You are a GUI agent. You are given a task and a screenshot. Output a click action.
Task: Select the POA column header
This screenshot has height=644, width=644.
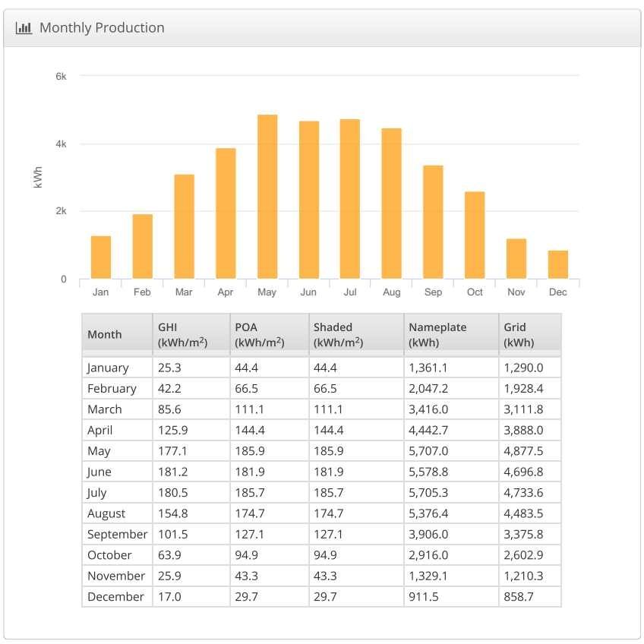tap(260, 334)
